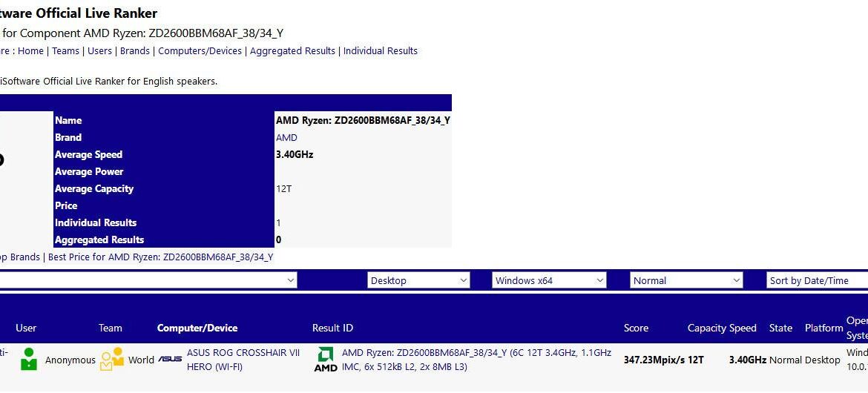Open Aggregated Results navigation link
Screen dimensions: 868x393
point(292,51)
